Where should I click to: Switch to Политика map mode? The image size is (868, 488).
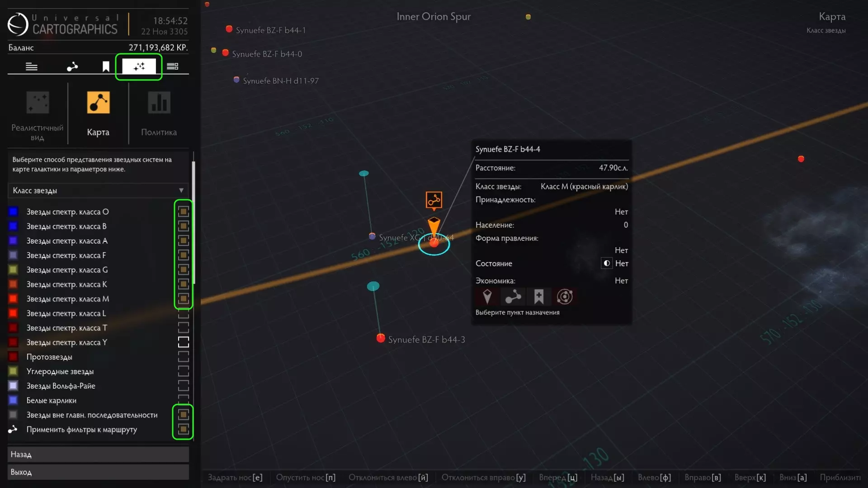click(159, 103)
